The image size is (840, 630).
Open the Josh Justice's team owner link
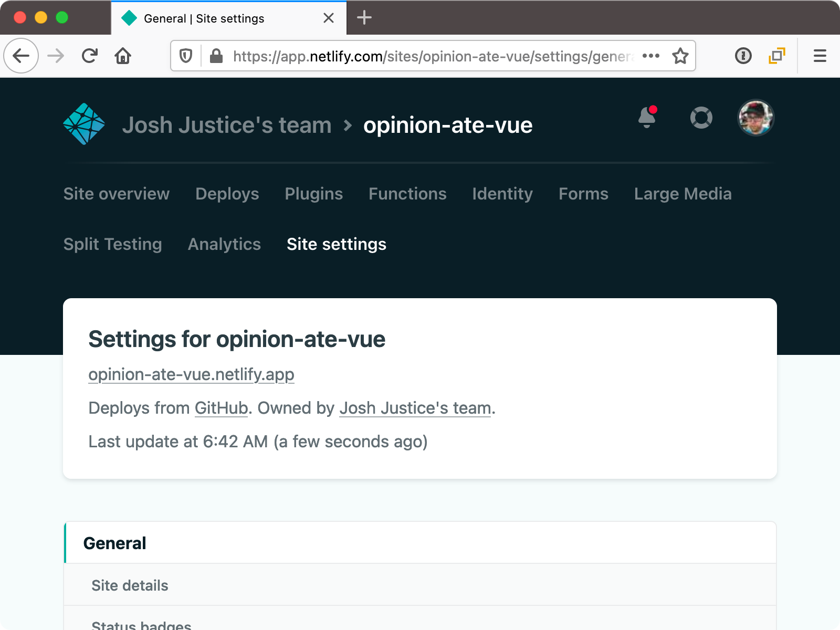tap(415, 408)
